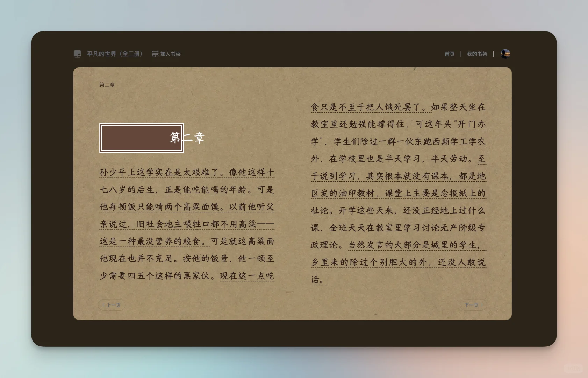The height and width of the screenshot is (378, 588).
Task: Open the user avatar profile picture
Action: (x=505, y=54)
